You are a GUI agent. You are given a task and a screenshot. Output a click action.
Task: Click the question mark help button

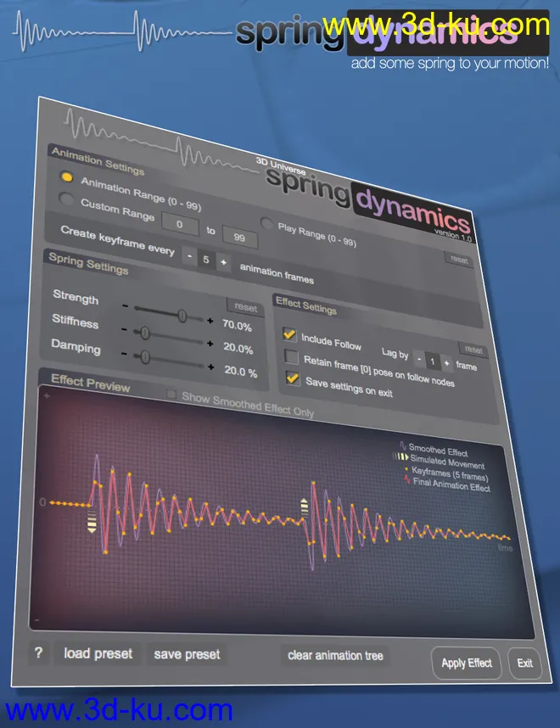tap(38, 653)
